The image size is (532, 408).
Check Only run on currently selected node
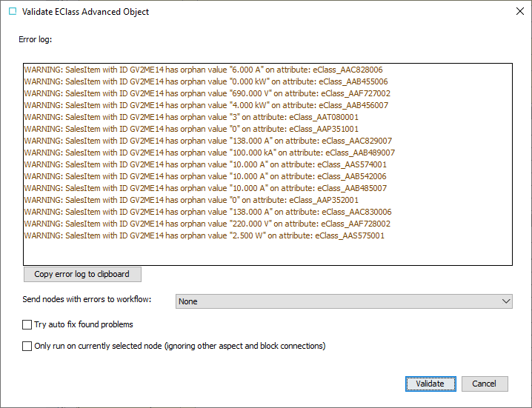click(x=27, y=346)
